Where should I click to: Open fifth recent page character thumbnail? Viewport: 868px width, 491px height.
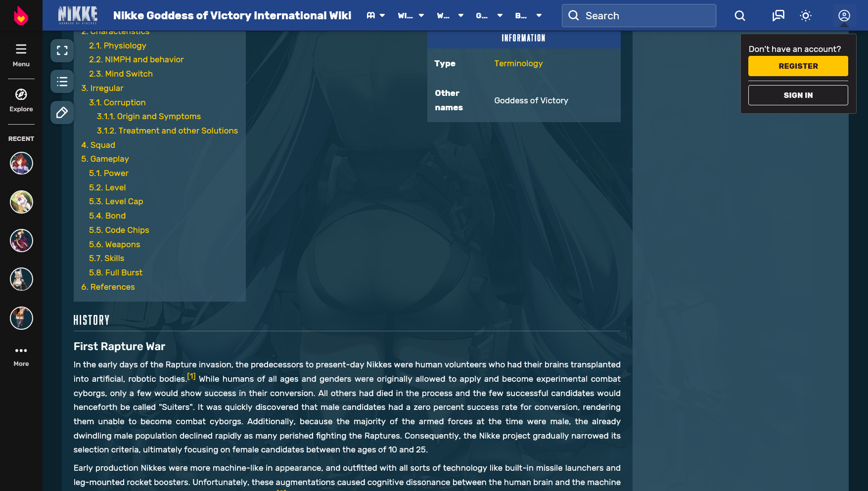(x=21, y=318)
